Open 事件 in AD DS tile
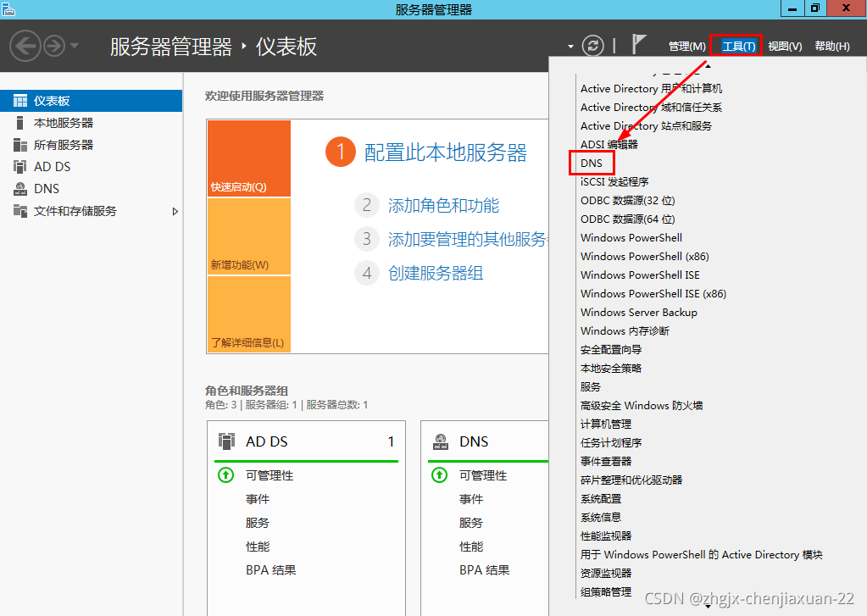 point(258,499)
